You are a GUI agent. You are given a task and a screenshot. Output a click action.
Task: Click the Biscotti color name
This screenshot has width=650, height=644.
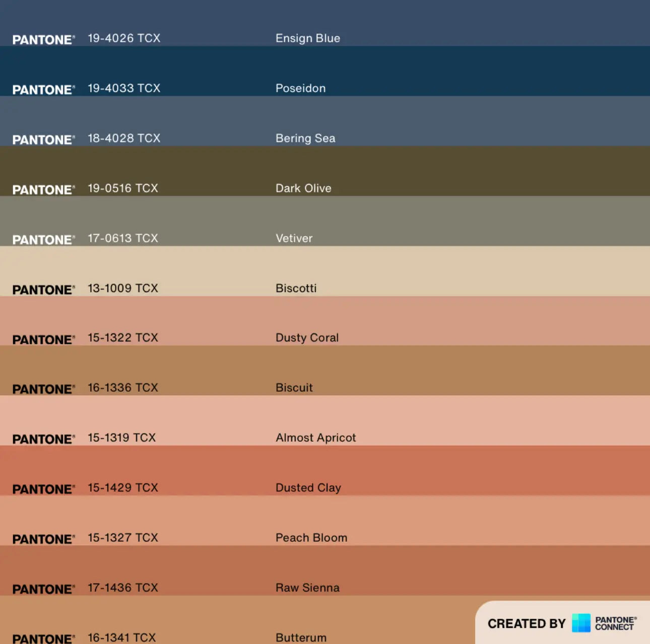click(296, 288)
